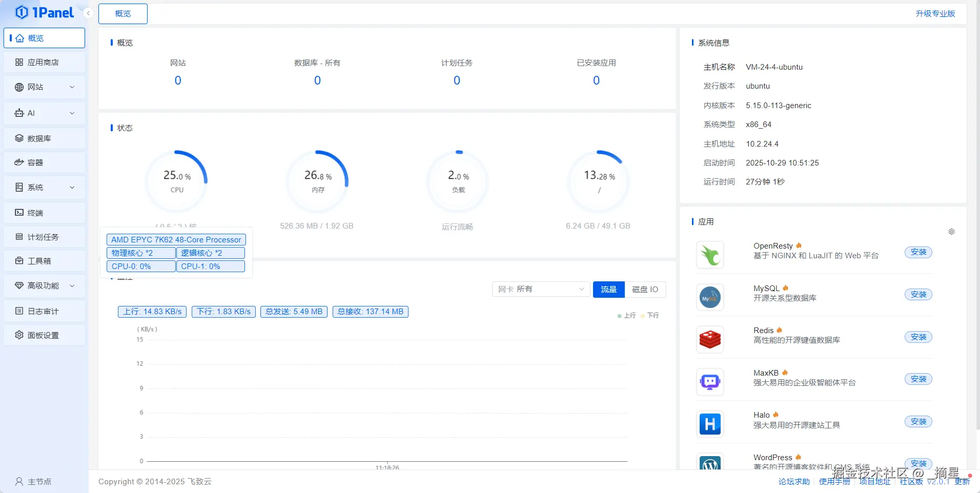This screenshot has height=493, width=980.
Task: Click the 升级专业版 link
Action: [x=935, y=14]
